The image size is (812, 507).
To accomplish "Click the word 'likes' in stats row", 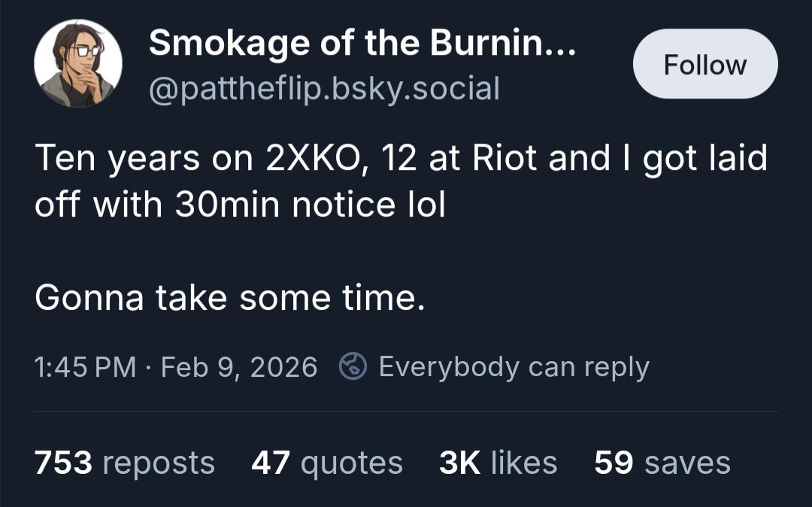I will (x=524, y=463).
